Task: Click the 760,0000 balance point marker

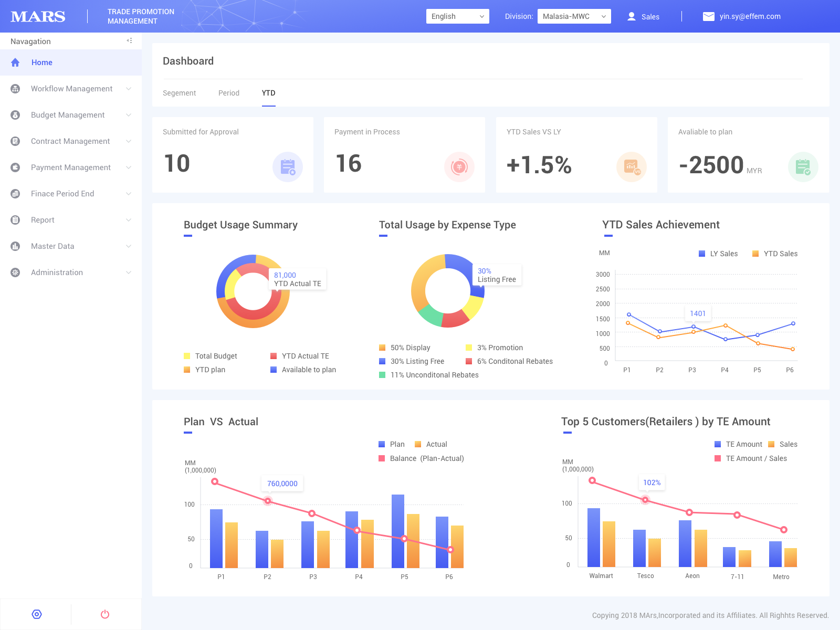Action: tap(268, 501)
